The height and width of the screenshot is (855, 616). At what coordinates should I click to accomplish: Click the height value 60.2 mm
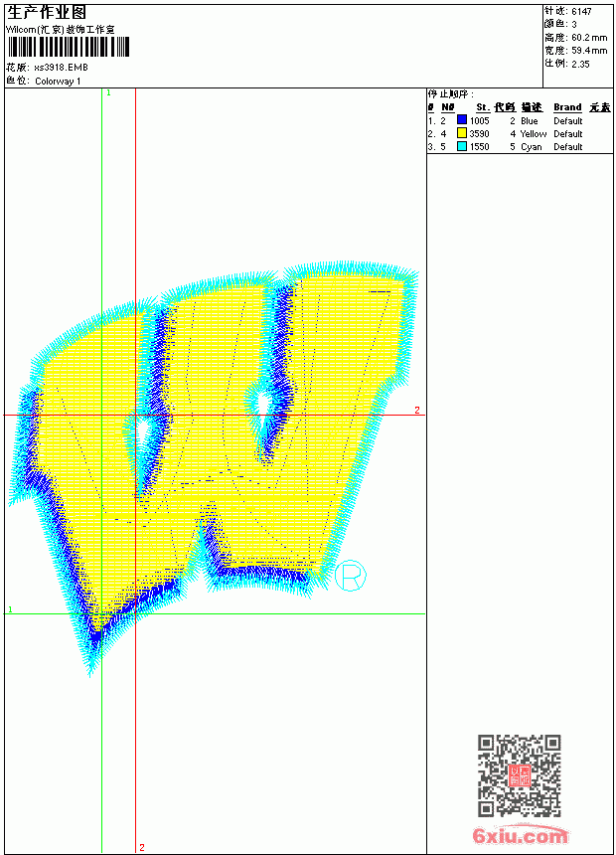[589, 38]
